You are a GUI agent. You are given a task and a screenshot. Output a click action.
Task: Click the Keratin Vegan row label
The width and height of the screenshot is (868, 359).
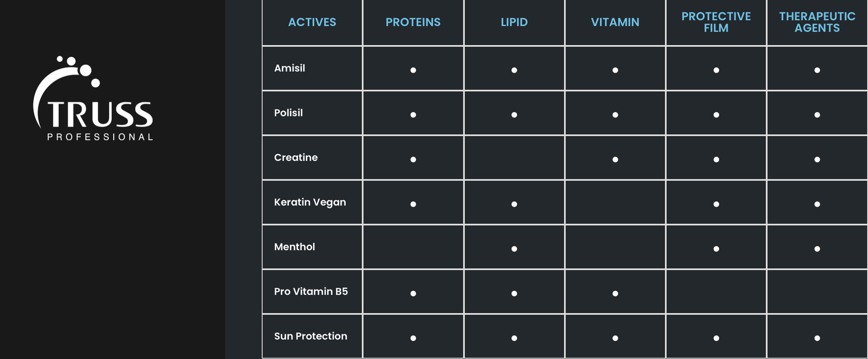[x=310, y=202]
